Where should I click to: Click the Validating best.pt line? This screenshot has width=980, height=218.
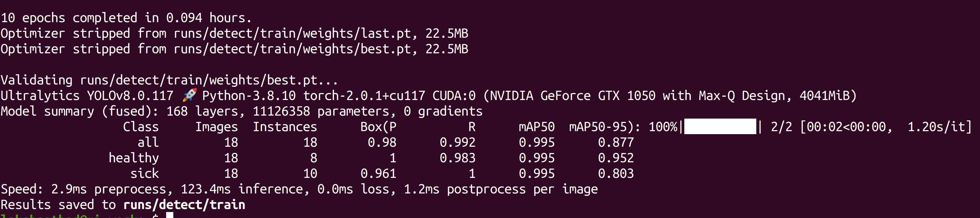pyautogui.click(x=169, y=80)
